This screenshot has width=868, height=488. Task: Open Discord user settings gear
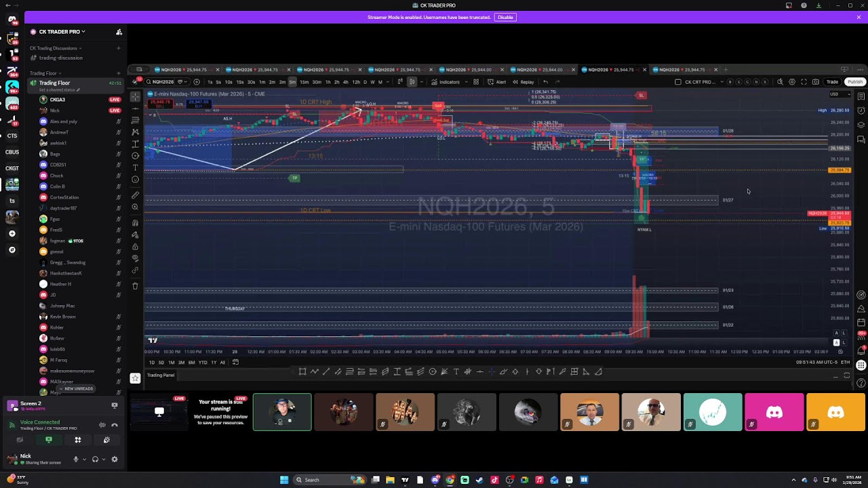pyautogui.click(x=115, y=460)
